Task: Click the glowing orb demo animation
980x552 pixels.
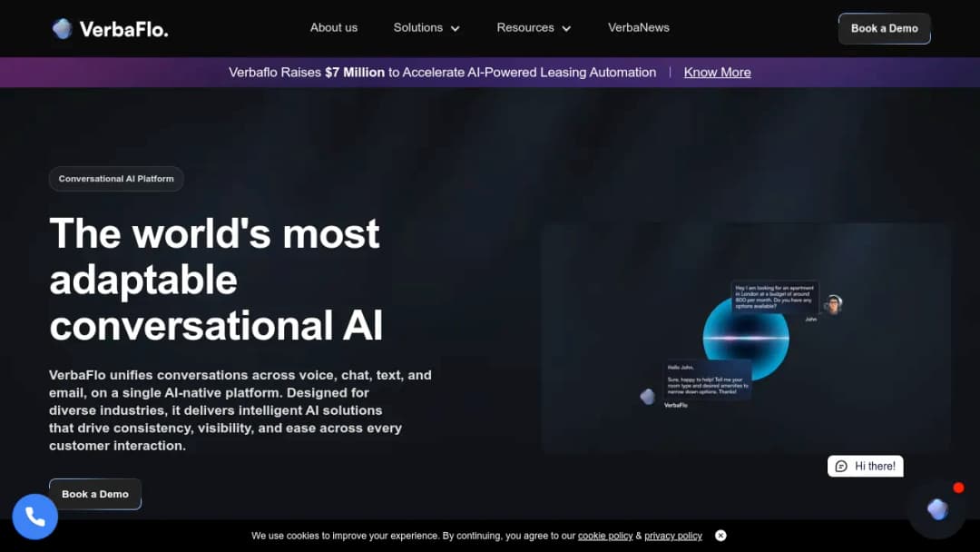Action: click(x=746, y=339)
